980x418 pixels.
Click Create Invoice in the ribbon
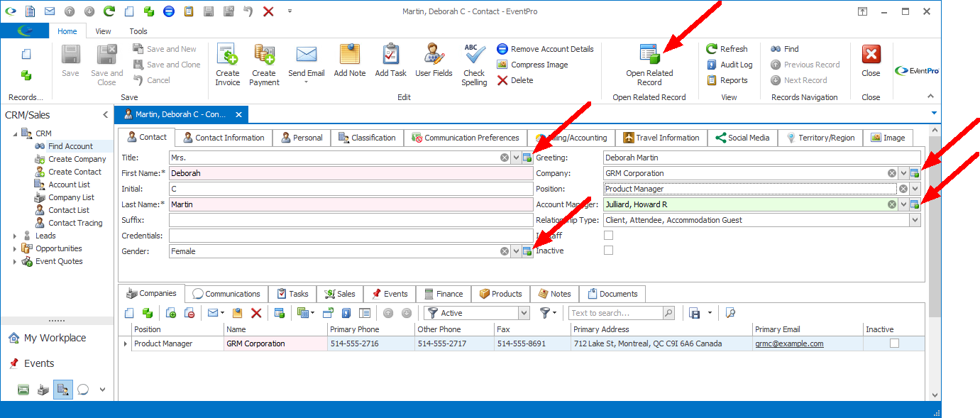click(x=228, y=65)
